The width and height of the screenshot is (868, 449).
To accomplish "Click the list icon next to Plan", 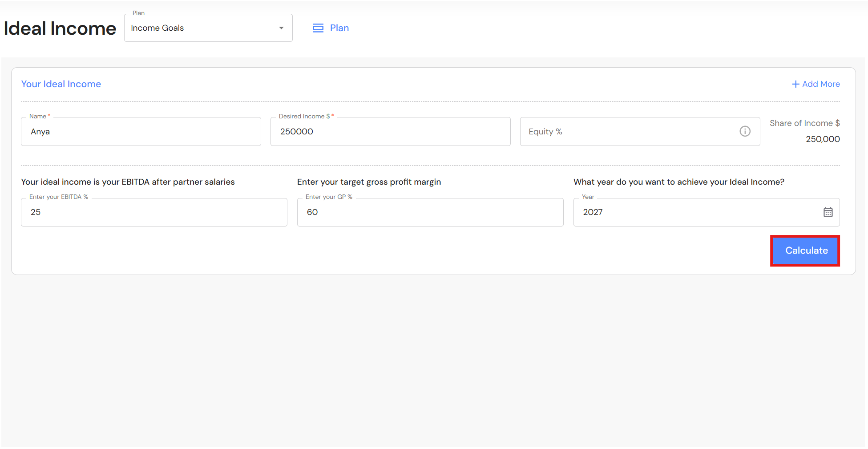I will [318, 28].
